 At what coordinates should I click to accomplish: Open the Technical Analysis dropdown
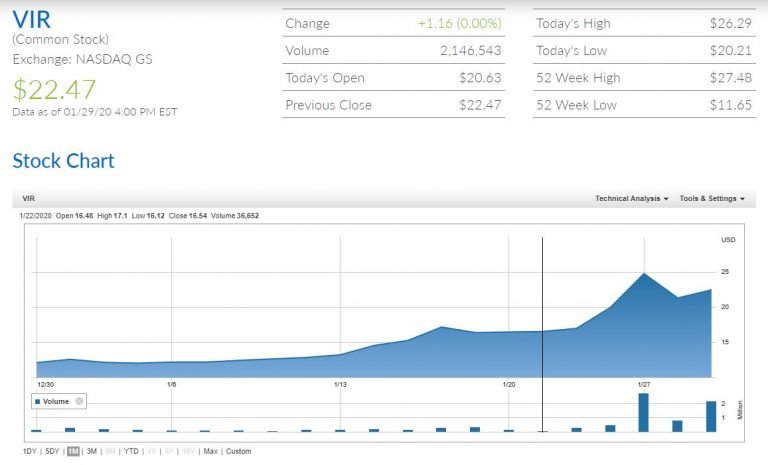(x=631, y=198)
